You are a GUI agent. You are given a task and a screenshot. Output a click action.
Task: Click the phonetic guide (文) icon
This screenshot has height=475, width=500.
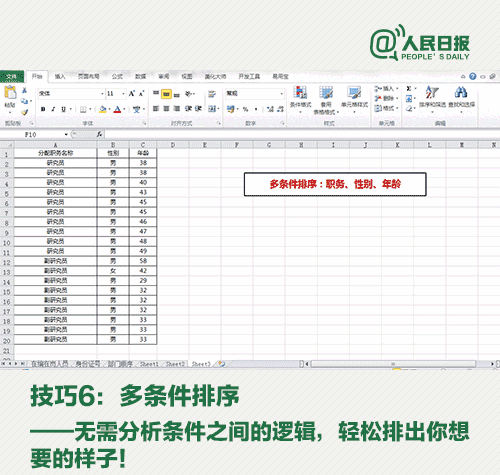pyautogui.click(x=136, y=109)
